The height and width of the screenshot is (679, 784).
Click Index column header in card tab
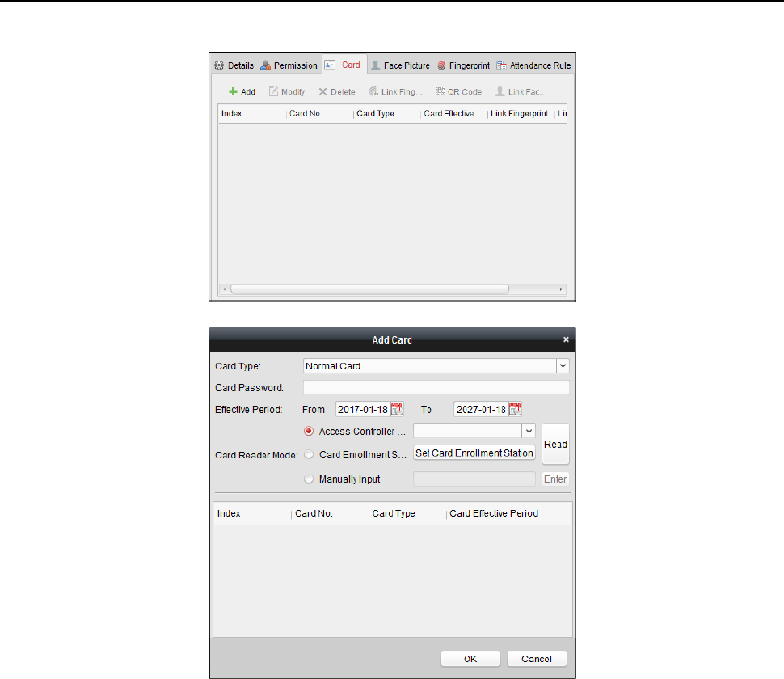[252, 113]
